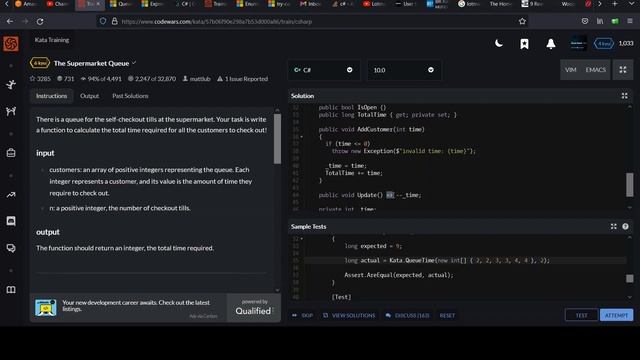Expand the C# language dropdown
640x360 pixels.
pos(324,70)
